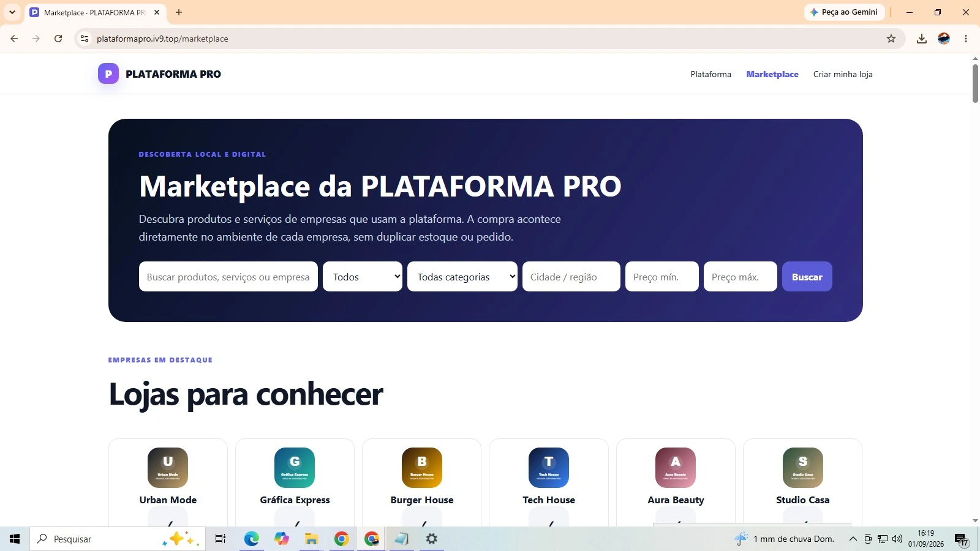Expand the tab search chevron in Chrome
The height and width of the screenshot is (551, 980).
tap(12, 12)
